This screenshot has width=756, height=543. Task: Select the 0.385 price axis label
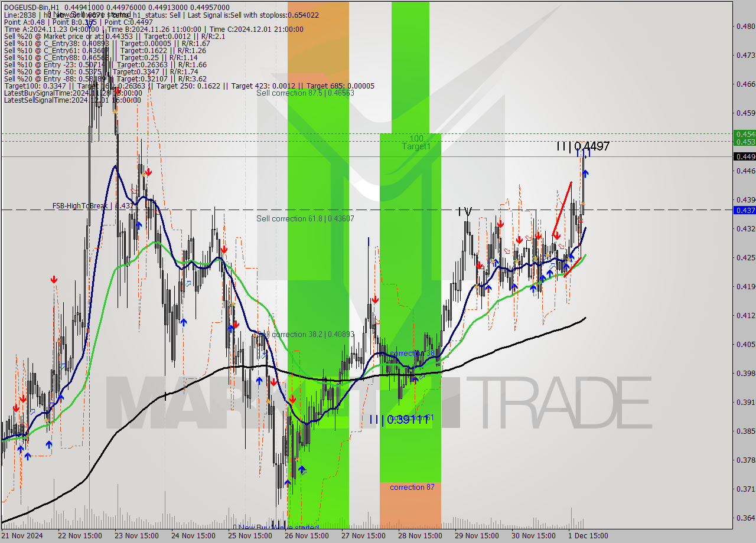[x=745, y=431]
